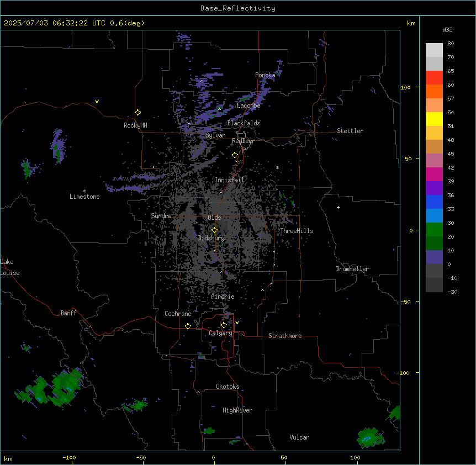Click the RockyMH label
476x465 pixels.
point(135,125)
